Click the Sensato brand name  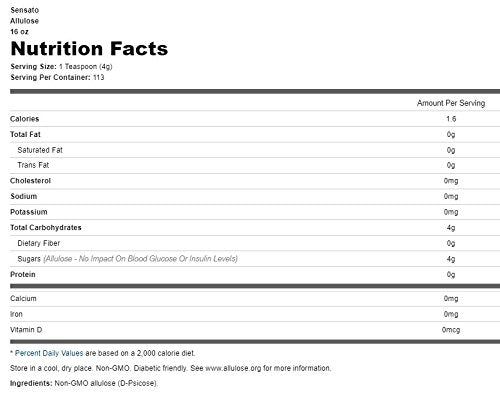pyautogui.click(x=24, y=10)
